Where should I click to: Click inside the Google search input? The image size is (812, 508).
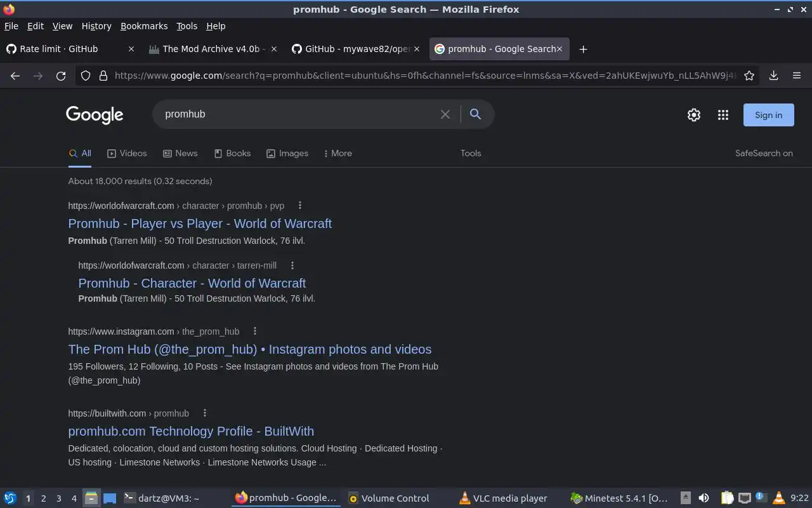click(x=298, y=114)
